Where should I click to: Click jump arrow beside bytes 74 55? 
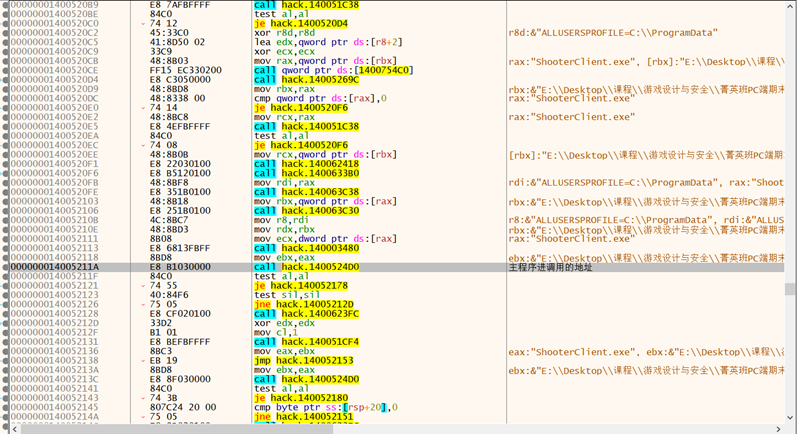143,286
